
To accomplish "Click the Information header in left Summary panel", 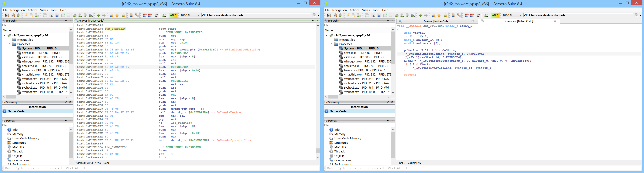I will pyautogui.click(x=37, y=107).
